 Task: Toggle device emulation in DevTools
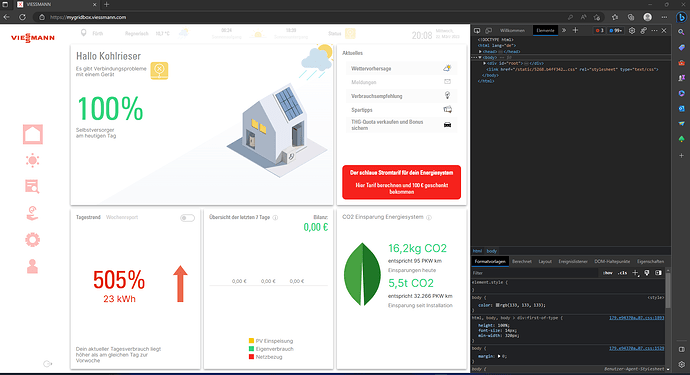[x=488, y=30]
